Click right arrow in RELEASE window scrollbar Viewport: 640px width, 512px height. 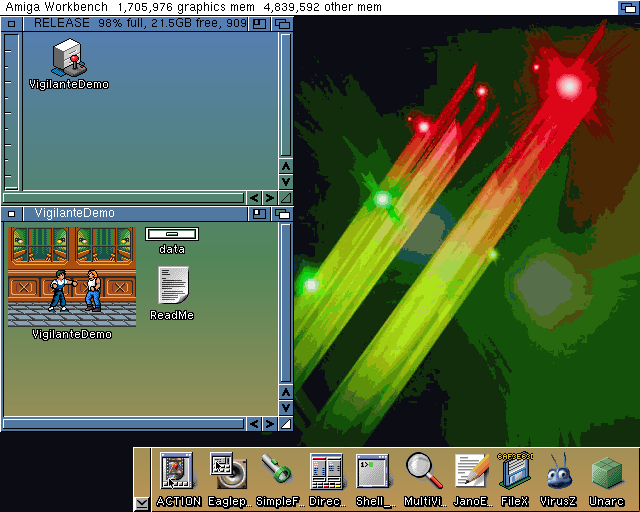pos(269,198)
